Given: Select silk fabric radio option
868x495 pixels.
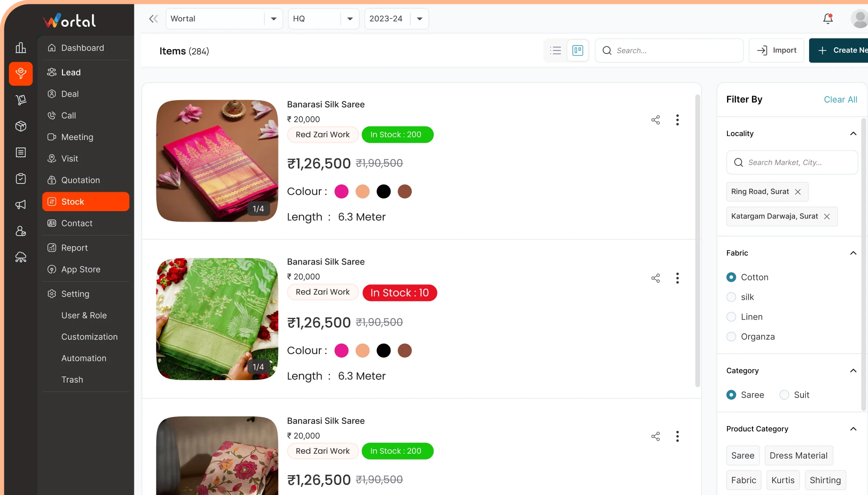Looking at the screenshot, I should [x=731, y=297].
